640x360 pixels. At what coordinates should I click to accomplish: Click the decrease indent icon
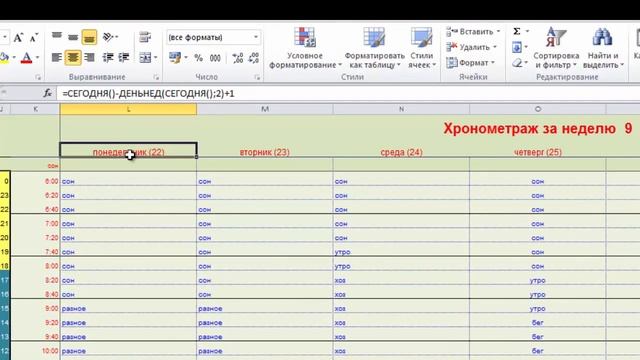[108, 58]
